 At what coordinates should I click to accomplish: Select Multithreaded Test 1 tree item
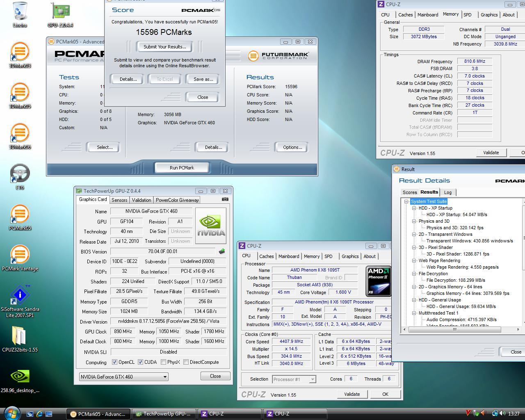[438, 313]
